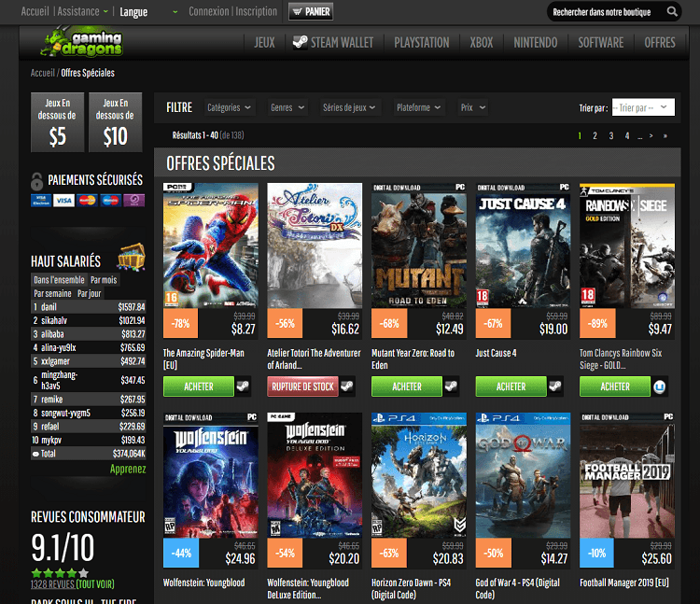Click the Apprenez link
This screenshot has width=700, height=604.
coord(128,469)
